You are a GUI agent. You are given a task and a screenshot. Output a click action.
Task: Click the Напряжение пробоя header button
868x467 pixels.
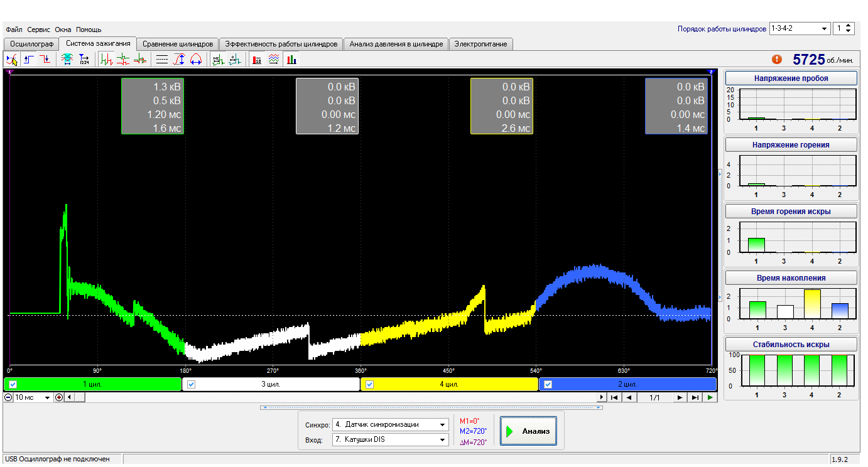pos(791,78)
